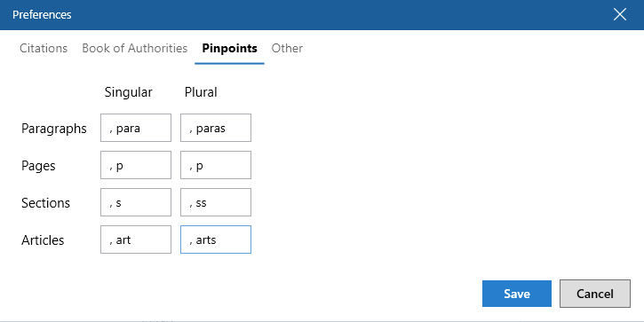Image resolution: width=644 pixels, height=322 pixels.
Task: Go to the Other tab
Action: [x=287, y=49]
